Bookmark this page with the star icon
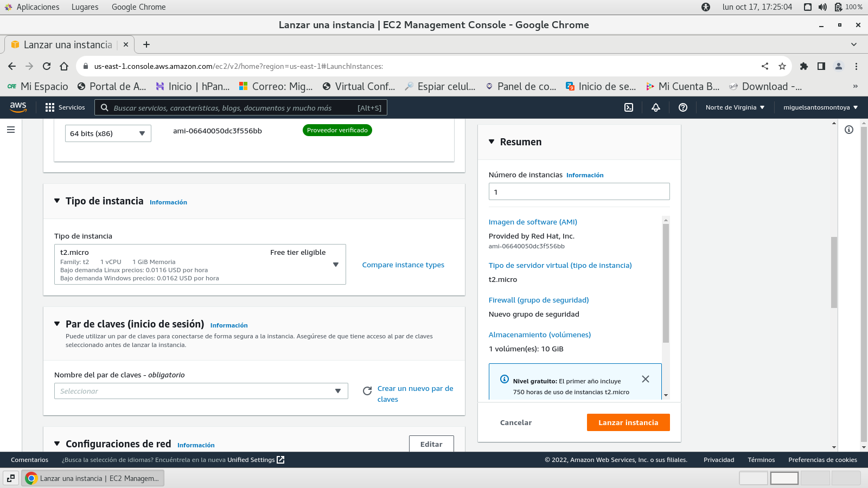This screenshot has height=488, width=868. (x=782, y=66)
